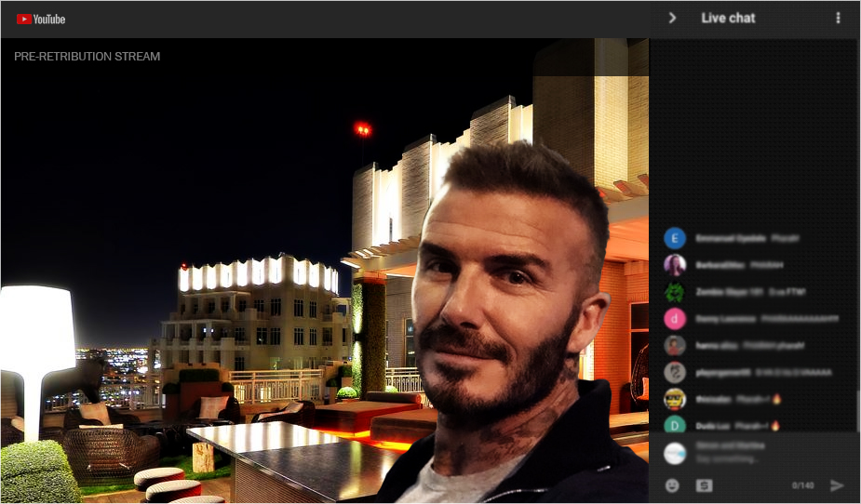Click the pink 'd' avatar in chat

[x=675, y=319]
